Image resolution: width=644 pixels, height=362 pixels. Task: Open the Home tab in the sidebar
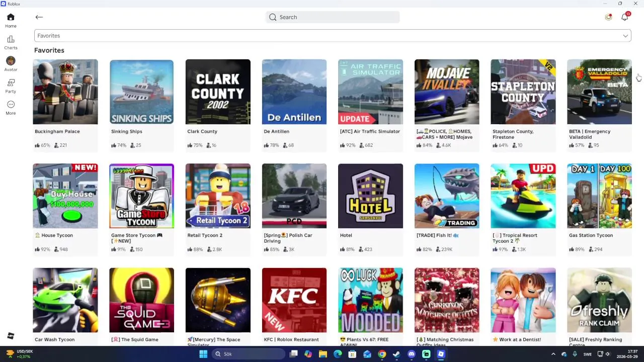coord(11,21)
